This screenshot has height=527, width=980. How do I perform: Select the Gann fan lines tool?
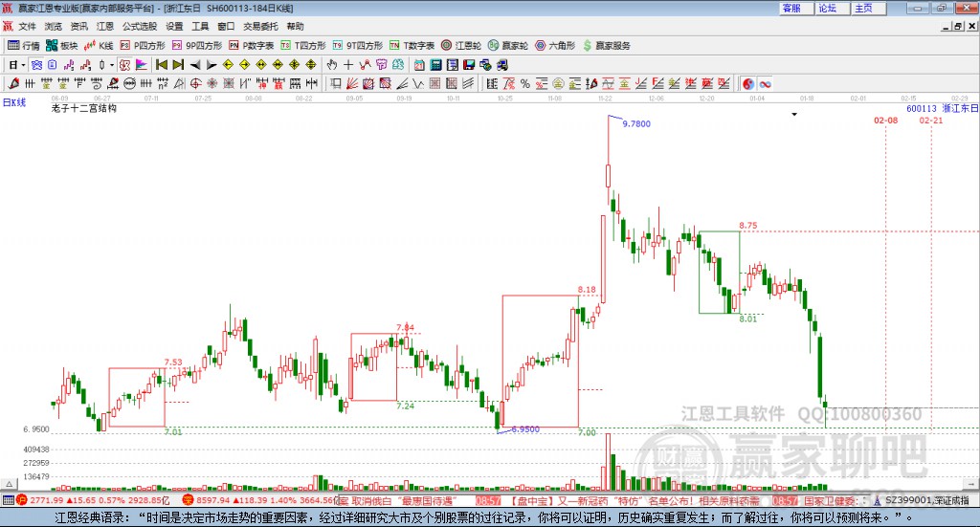[352, 83]
